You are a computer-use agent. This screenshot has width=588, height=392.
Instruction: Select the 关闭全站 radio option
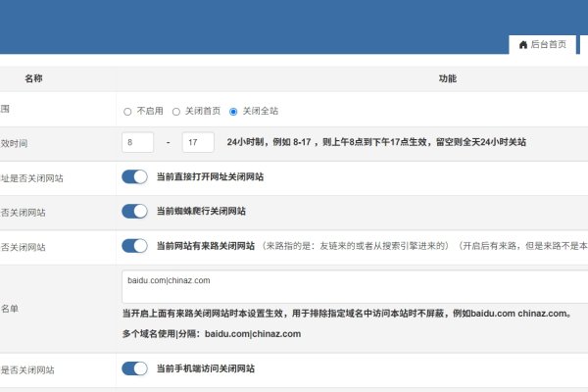point(233,112)
